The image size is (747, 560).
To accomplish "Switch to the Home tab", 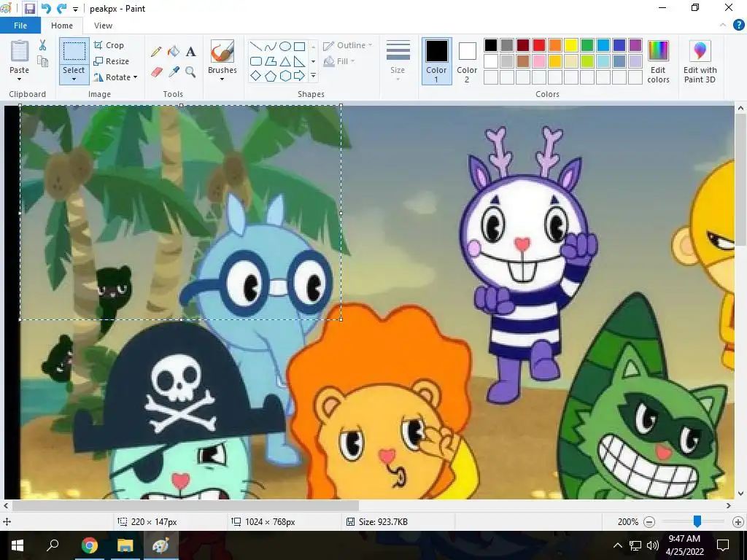I will tap(62, 26).
